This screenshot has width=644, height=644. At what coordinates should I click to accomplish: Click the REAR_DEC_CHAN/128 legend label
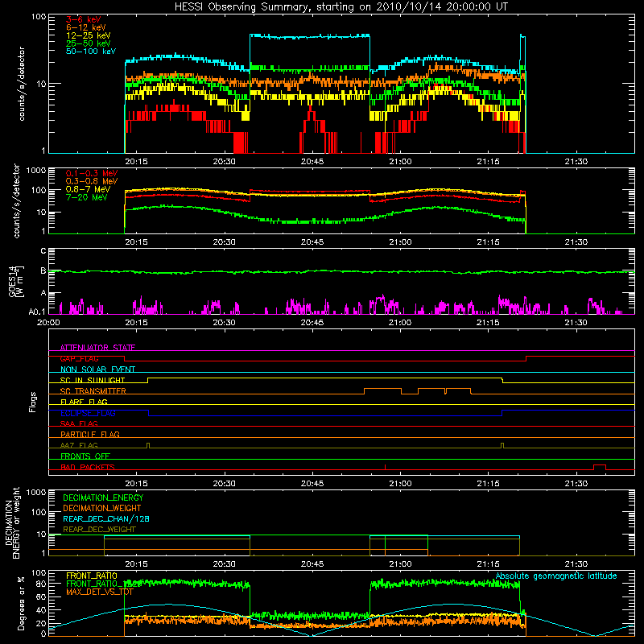pyautogui.click(x=106, y=518)
